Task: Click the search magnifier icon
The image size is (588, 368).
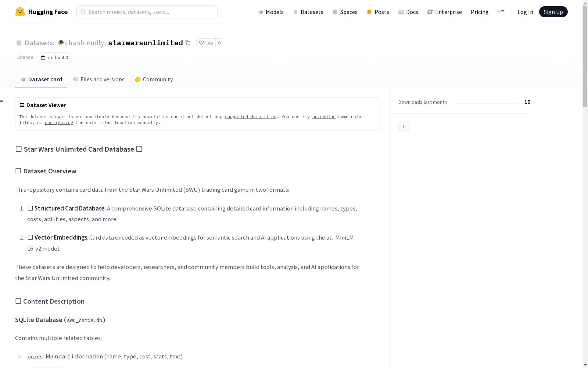Action: tap(83, 12)
